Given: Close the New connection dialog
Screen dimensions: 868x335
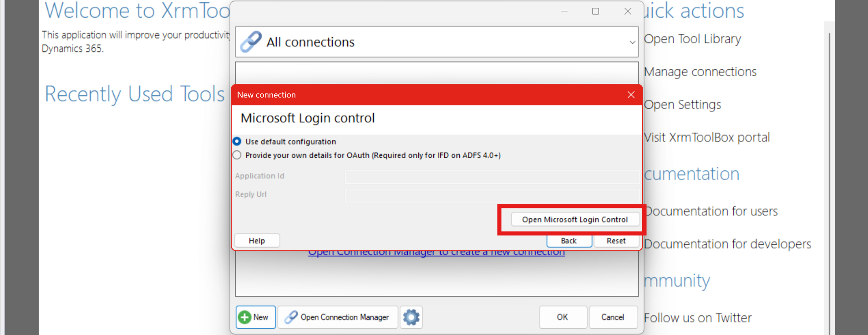Looking at the screenshot, I should pos(631,95).
